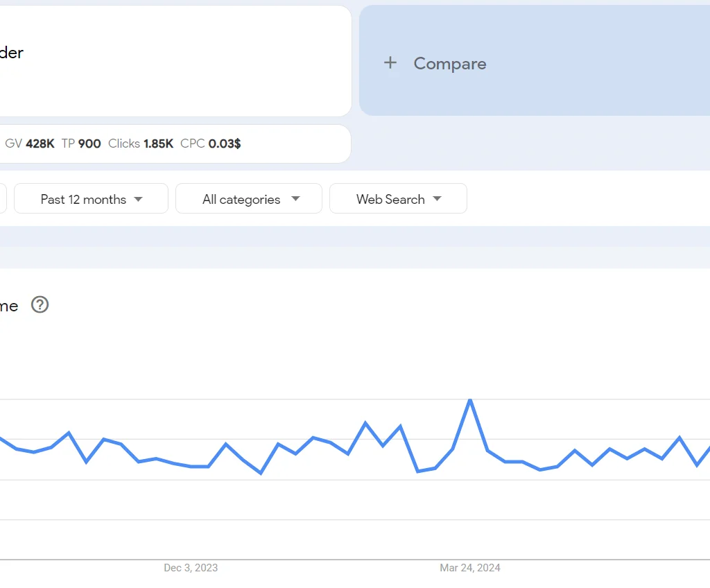
Task: Toggle the Past 12 months time filter
Action: pos(90,198)
